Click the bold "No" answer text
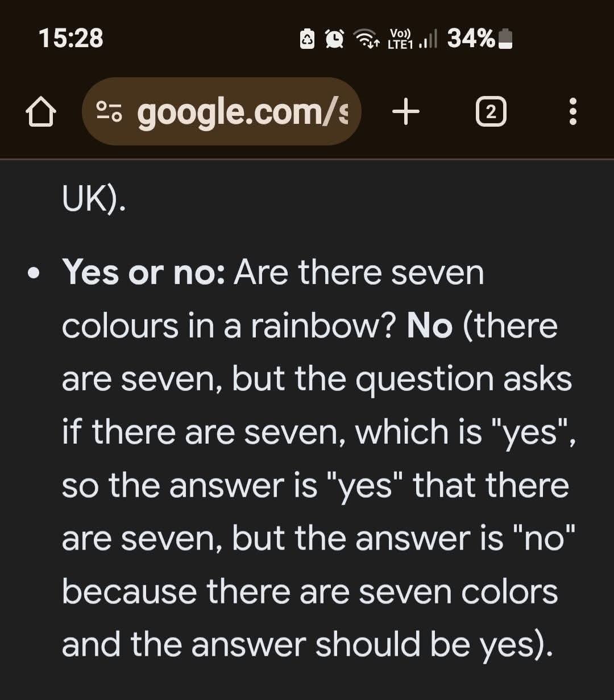614x700 pixels. pyautogui.click(x=430, y=326)
